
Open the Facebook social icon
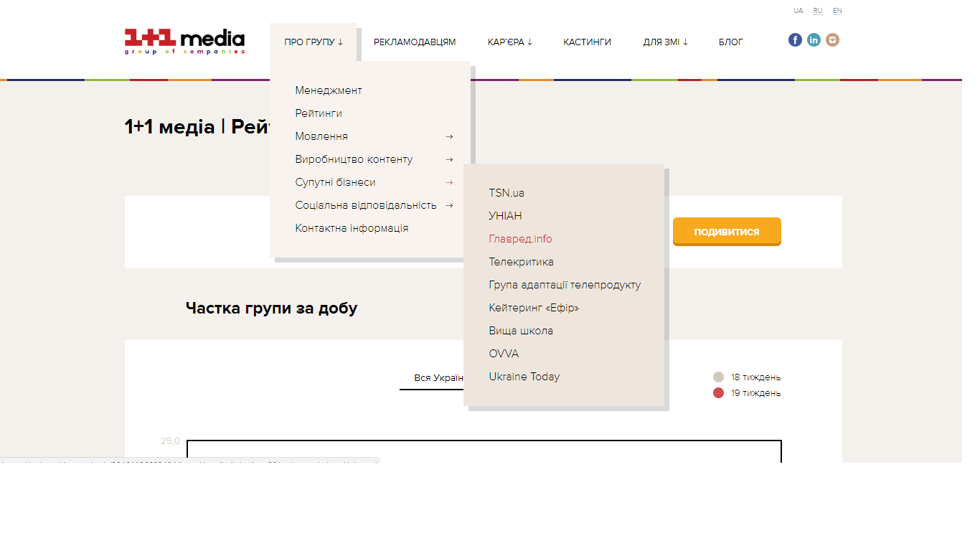(795, 40)
